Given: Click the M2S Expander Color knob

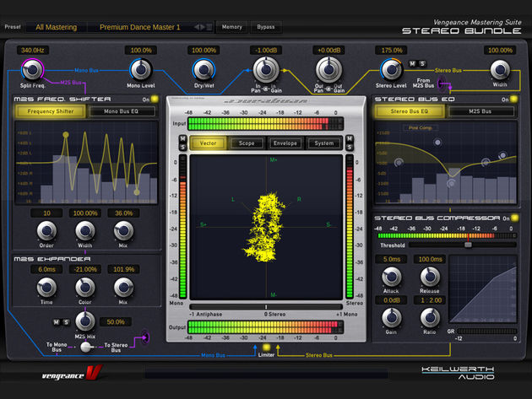Looking at the screenshot, I should (x=84, y=288).
